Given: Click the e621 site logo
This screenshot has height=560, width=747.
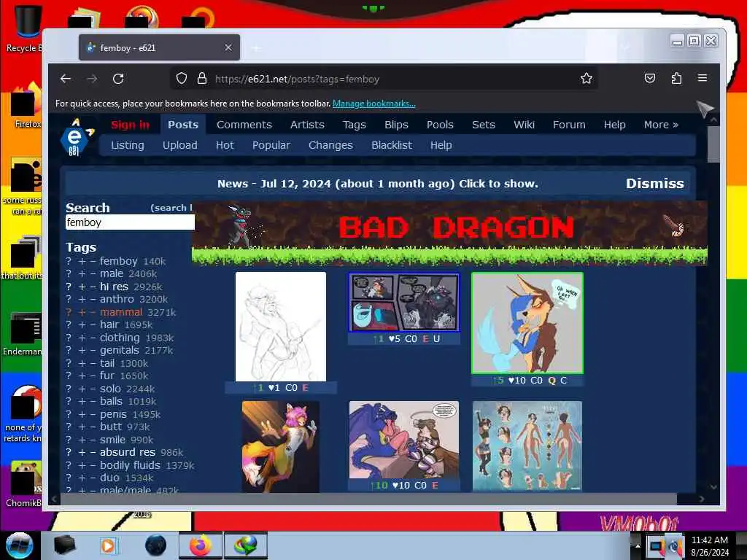Looking at the screenshot, I should (x=75, y=137).
